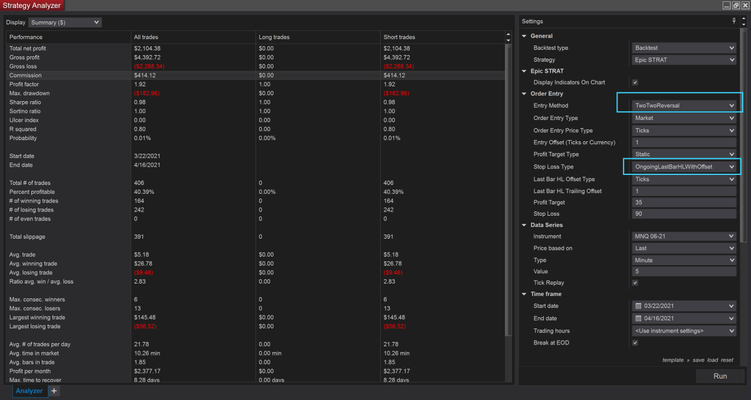Viewport: 751px width, 400px height.
Task: Open the Display Summary ($) dropdown
Action: [67, 21]
